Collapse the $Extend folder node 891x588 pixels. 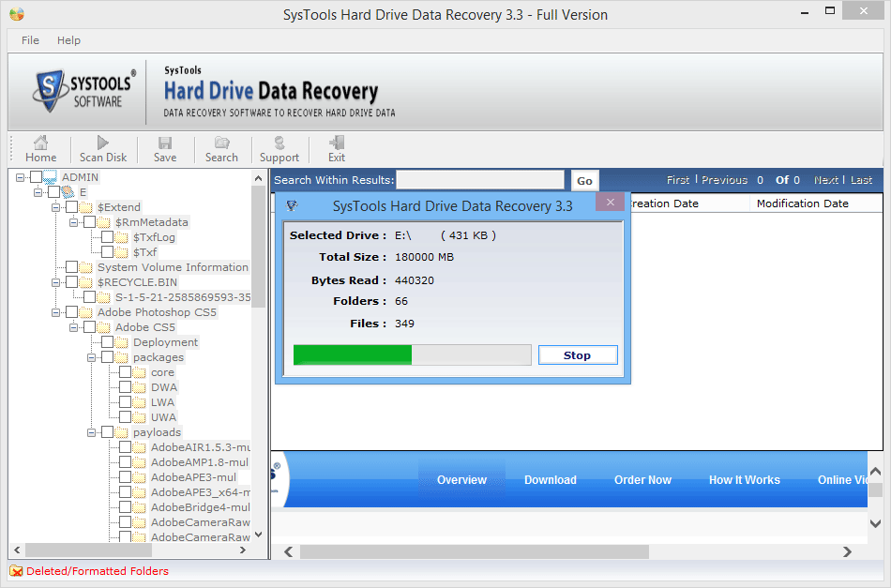55,207
